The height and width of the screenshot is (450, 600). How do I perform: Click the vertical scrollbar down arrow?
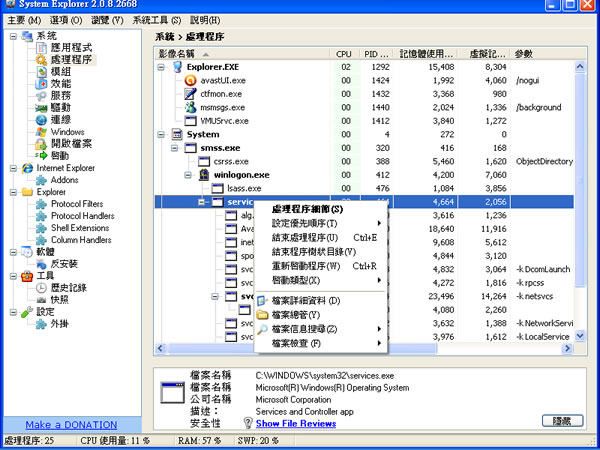point(580,336)
